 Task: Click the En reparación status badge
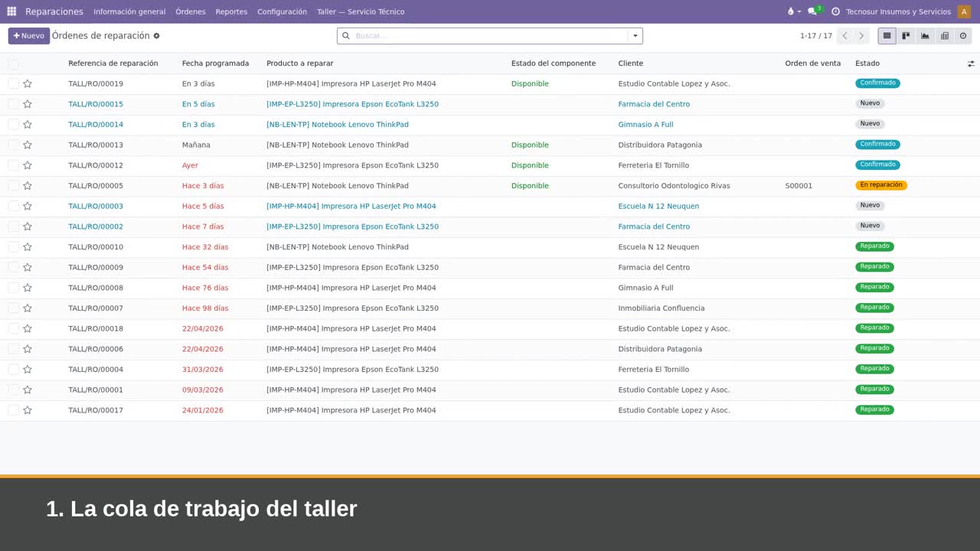point(881,185)
